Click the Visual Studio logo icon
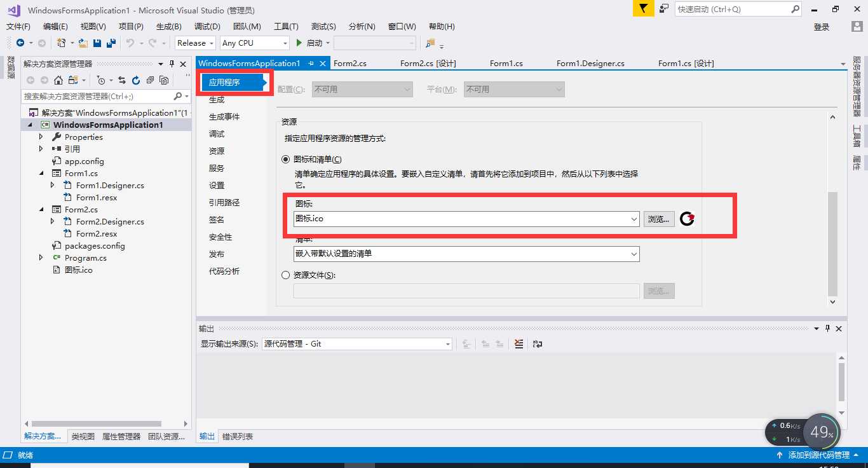Viewport: 868px width, 468px height. coord(13,10)
